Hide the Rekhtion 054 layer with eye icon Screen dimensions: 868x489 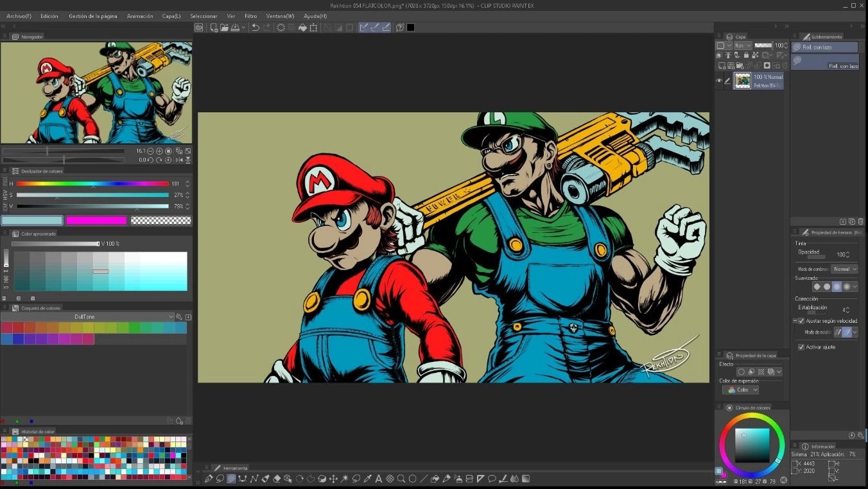(719, 81)
